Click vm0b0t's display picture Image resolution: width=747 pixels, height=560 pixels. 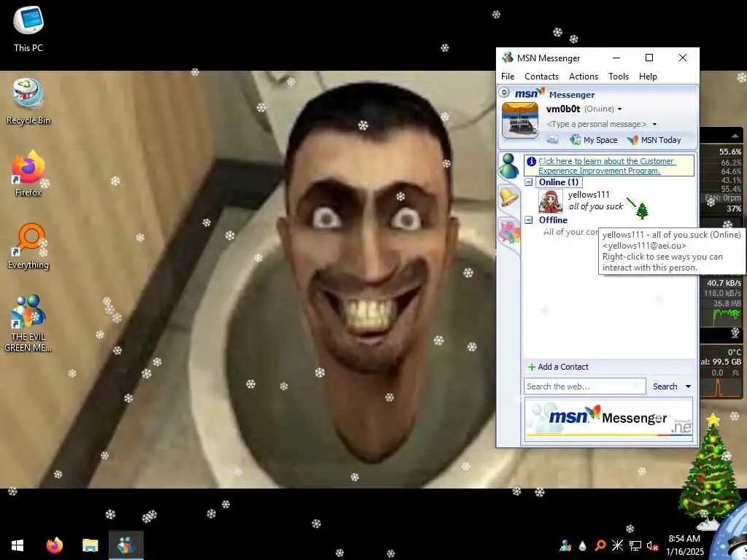point(519,120)
